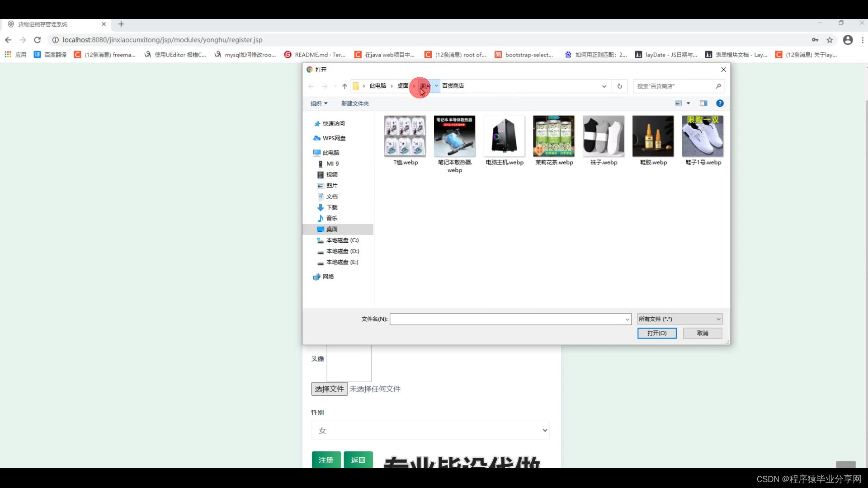Select 本地磁盘 (D:) in sidebar

click(x=342, y=251)
